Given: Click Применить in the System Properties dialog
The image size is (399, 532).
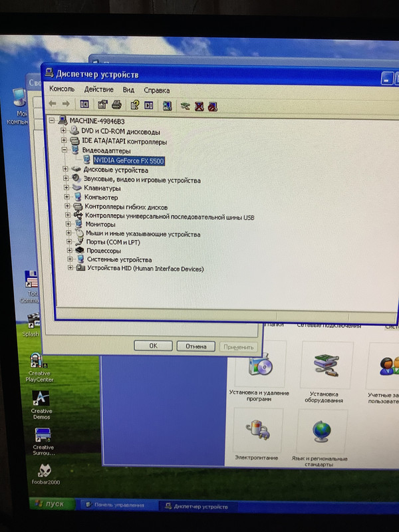Looking at the screenshot, I should 239,347.
